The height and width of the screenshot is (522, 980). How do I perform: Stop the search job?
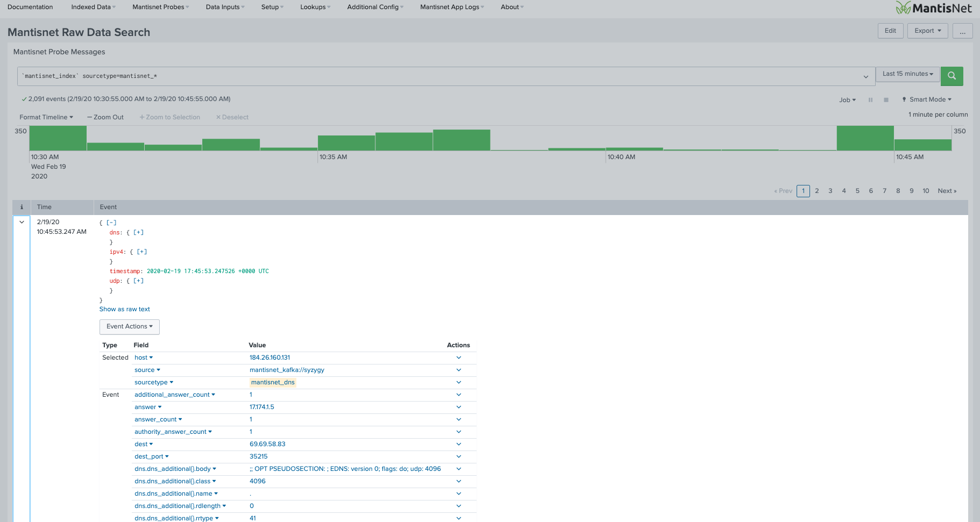[886, 100]
